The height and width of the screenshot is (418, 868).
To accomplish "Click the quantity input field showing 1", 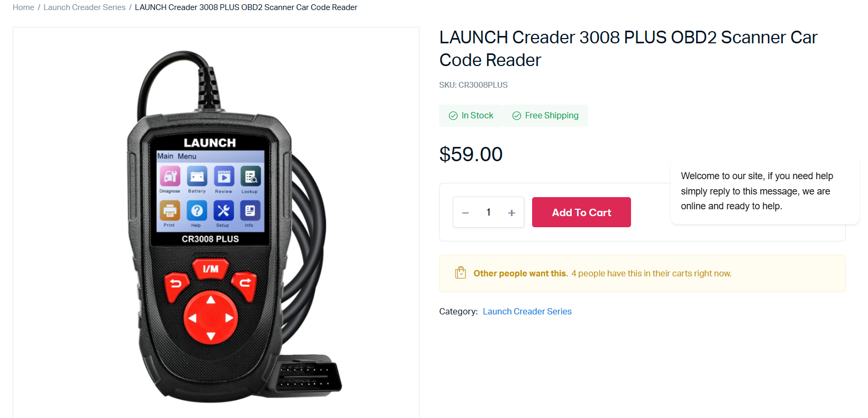I will coord(488,212).
